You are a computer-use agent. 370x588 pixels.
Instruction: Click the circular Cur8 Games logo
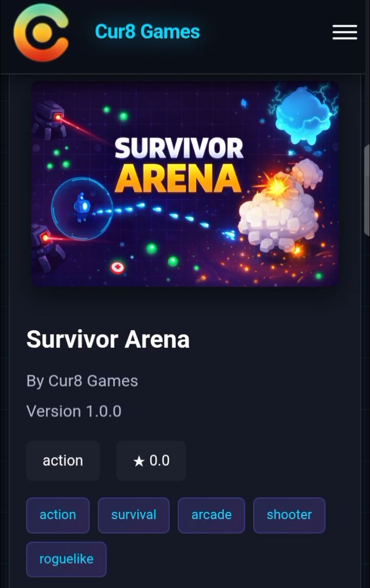click(x=41, y=32)
